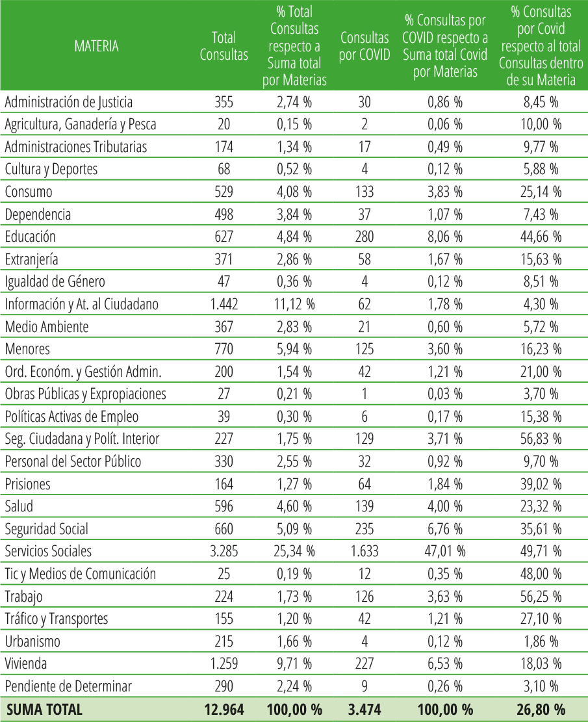Click the 25,14 % Consumo cell
The height and width of the screenshot is (722, 588).
541,192
